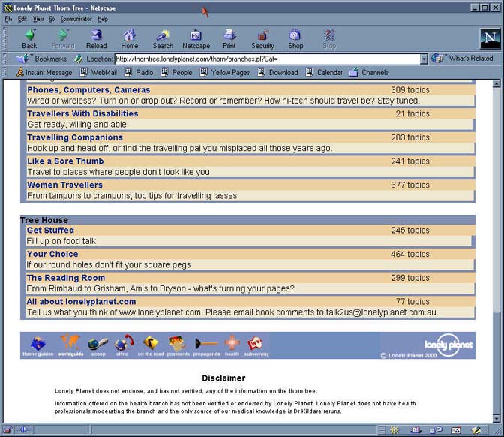Viewport: 504px width, 437px height.
Task: Click the subwwway footer icon
Action: click(x=256, y=346)
